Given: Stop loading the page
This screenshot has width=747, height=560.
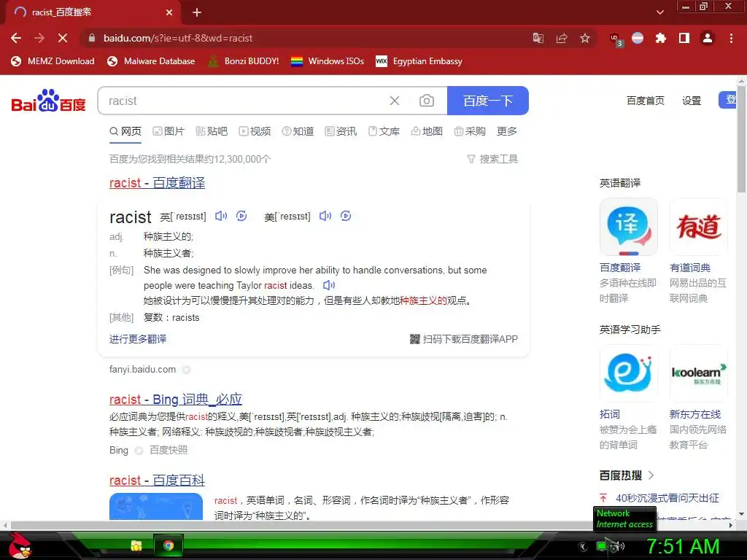Looking at the screenshot, I should tap(63, 38).
